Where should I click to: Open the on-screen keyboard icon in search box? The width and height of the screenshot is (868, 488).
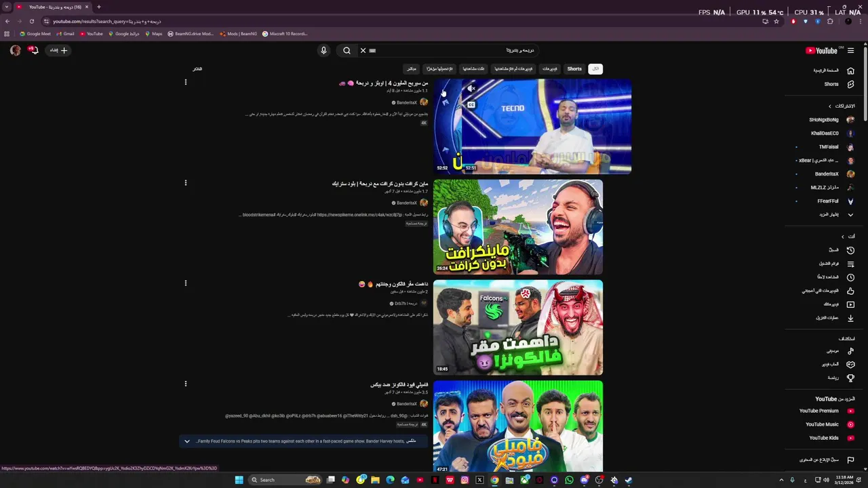point(372,50)
